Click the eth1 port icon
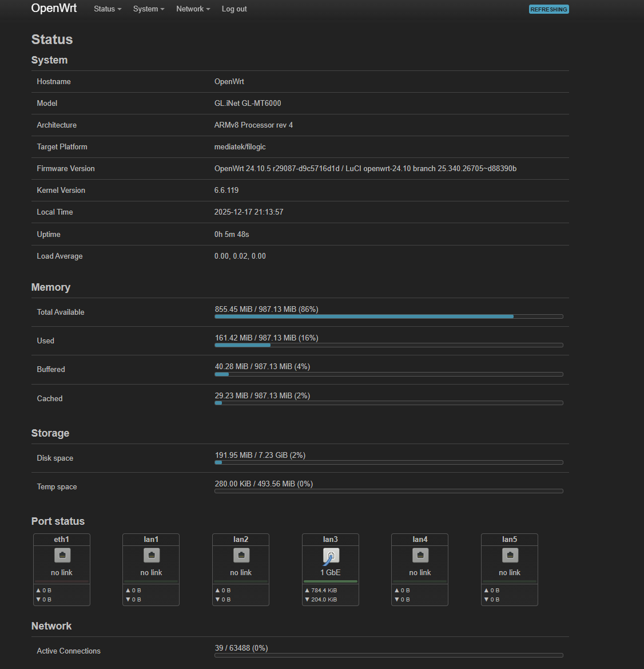This screenshot has width=644, height=669. click(62, 555)
